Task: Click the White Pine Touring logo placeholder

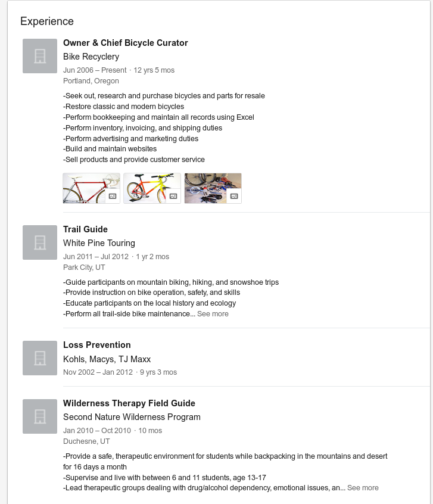Action: pyautogui.click(x=40, y=242)
